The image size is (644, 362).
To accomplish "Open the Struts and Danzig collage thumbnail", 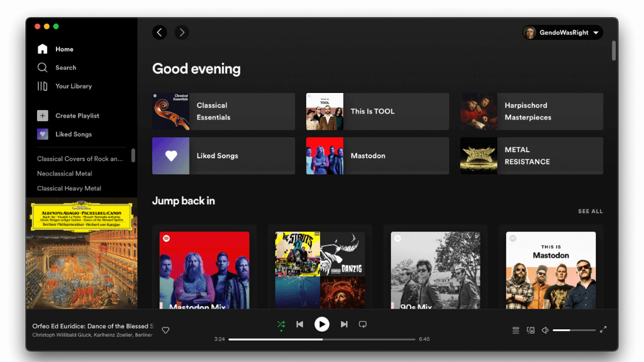I will click(x=320, y=270).
